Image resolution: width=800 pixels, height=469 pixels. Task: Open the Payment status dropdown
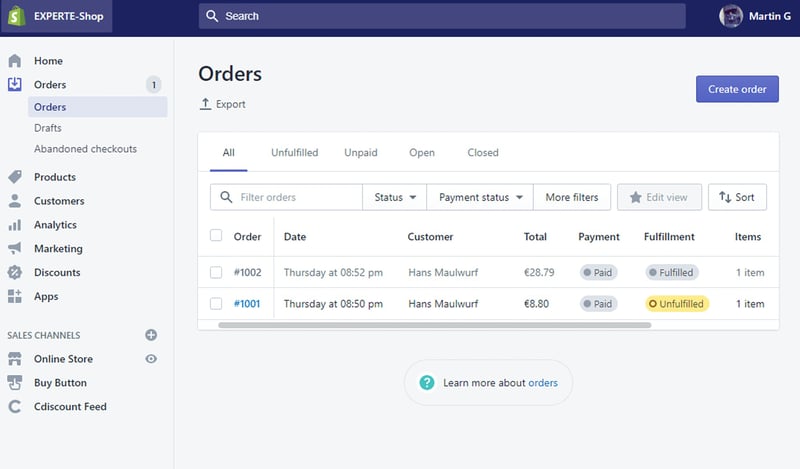[480, 197]
